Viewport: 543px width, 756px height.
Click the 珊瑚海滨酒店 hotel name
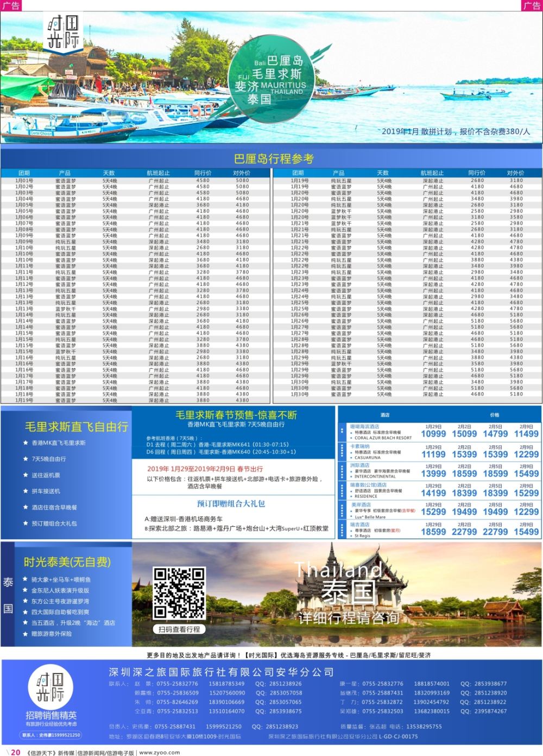tap(365, 426)
